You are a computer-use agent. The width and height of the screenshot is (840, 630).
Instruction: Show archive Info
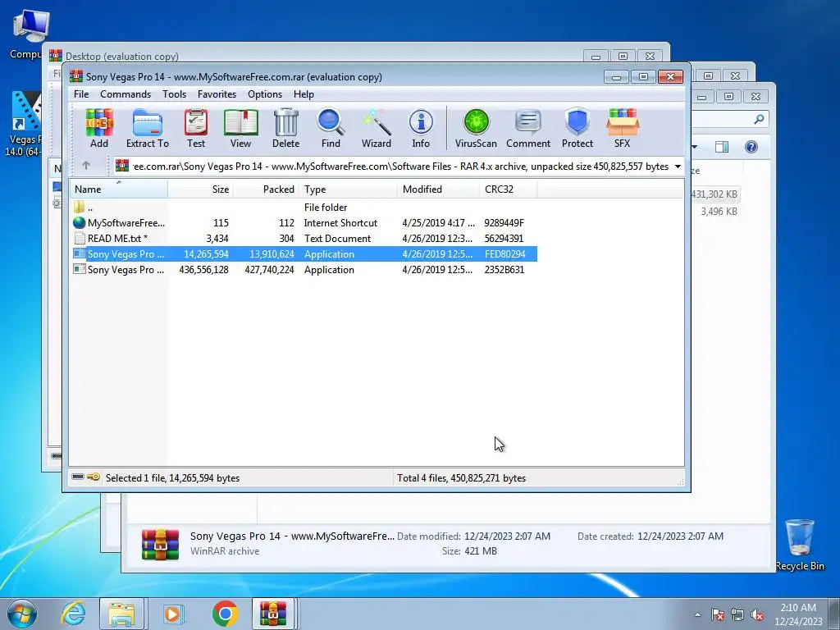coord(421,129)
